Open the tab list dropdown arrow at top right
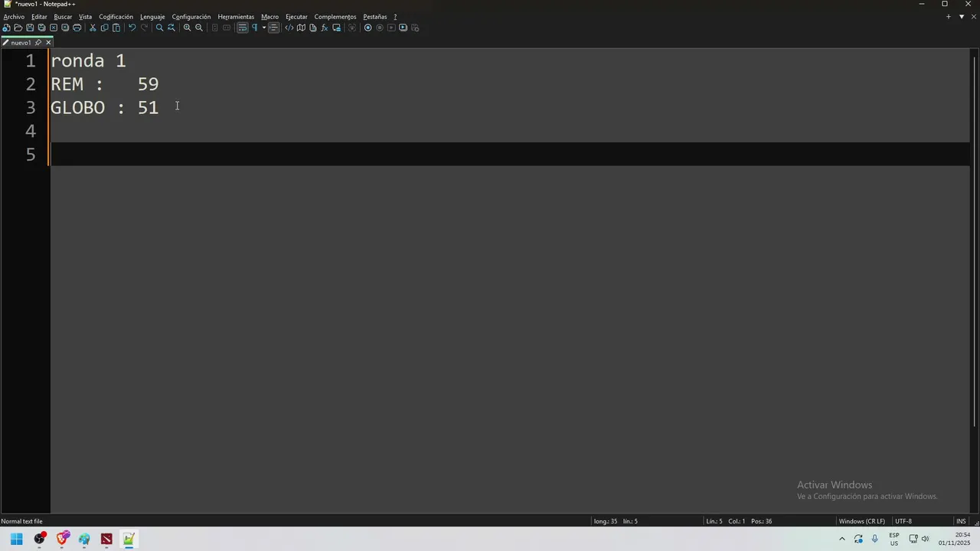Image resolution: width=980 pixels, height=551 pixels. point(962,17)
